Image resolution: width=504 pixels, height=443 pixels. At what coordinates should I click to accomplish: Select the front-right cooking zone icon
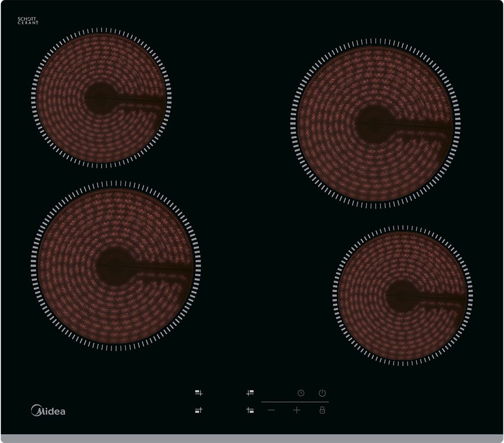pyautogui.click(x=250, y=410)
